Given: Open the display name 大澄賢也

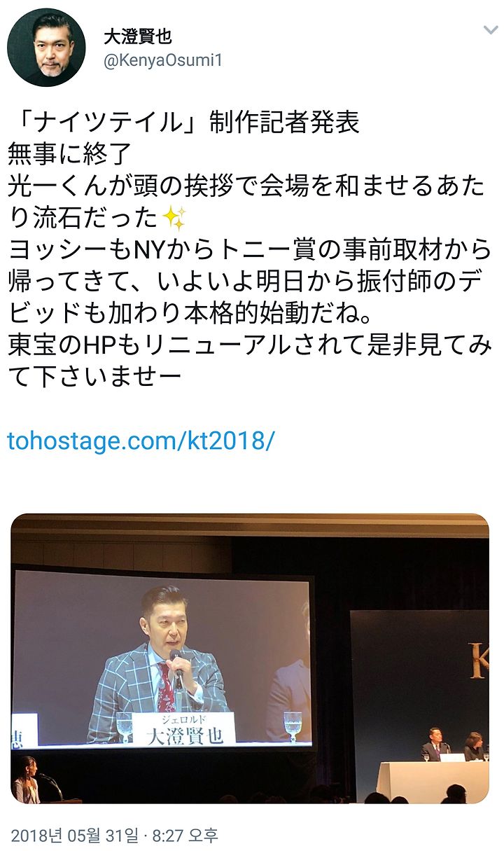Looking at the screenshot, I should pos(137,36).
